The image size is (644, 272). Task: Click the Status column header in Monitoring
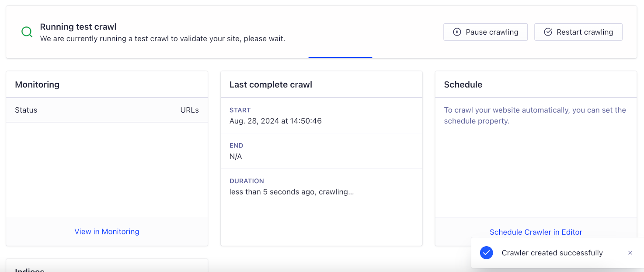click(x=26, y=110)
